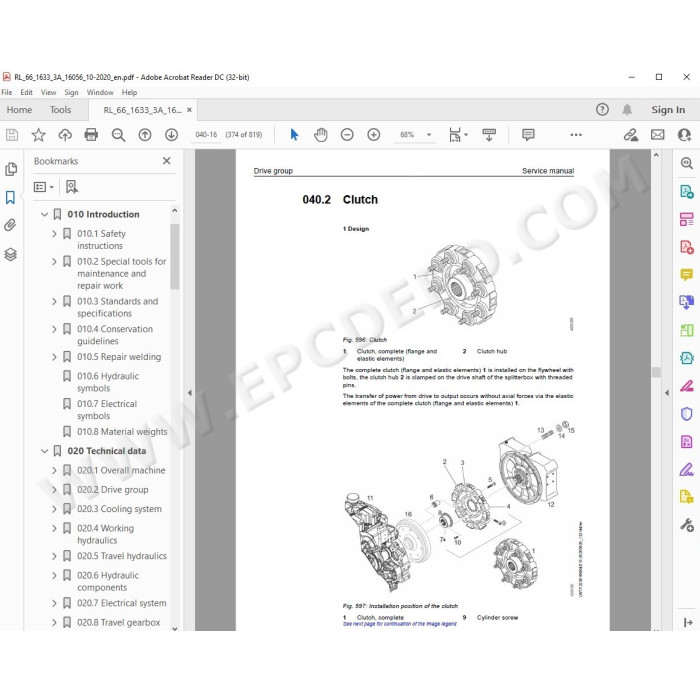
Task: Click the bookmarks panel scrollbar thumb
Action: [175, 256]
